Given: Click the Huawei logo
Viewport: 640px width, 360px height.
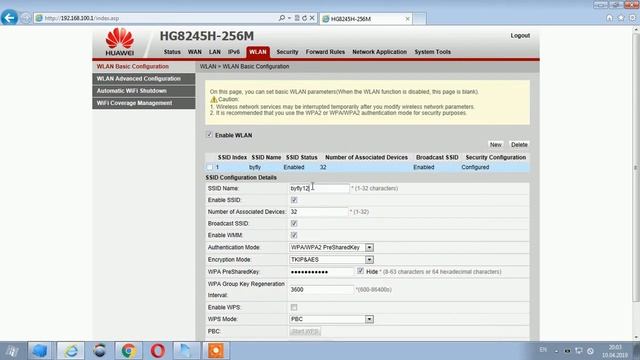Looking at the screenshot, I should [120, 42].
